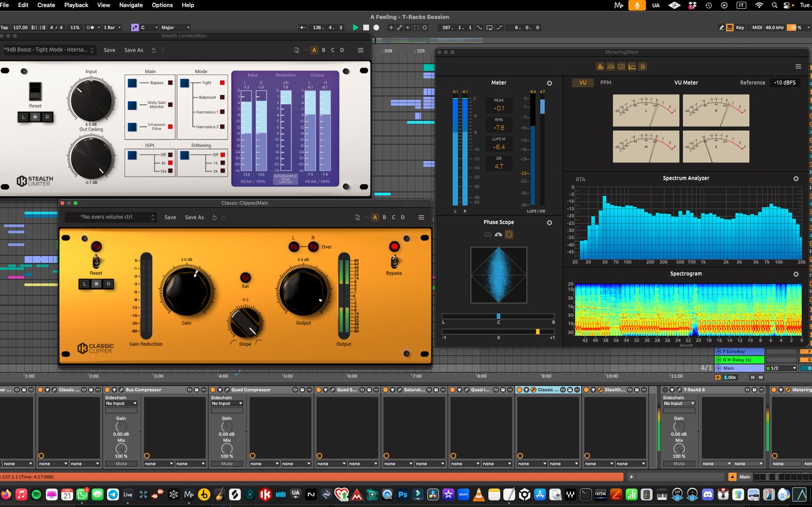
Task: Toggle the Spectrogram section icon in Metering toolbar
Action: [x=643, y=66]
